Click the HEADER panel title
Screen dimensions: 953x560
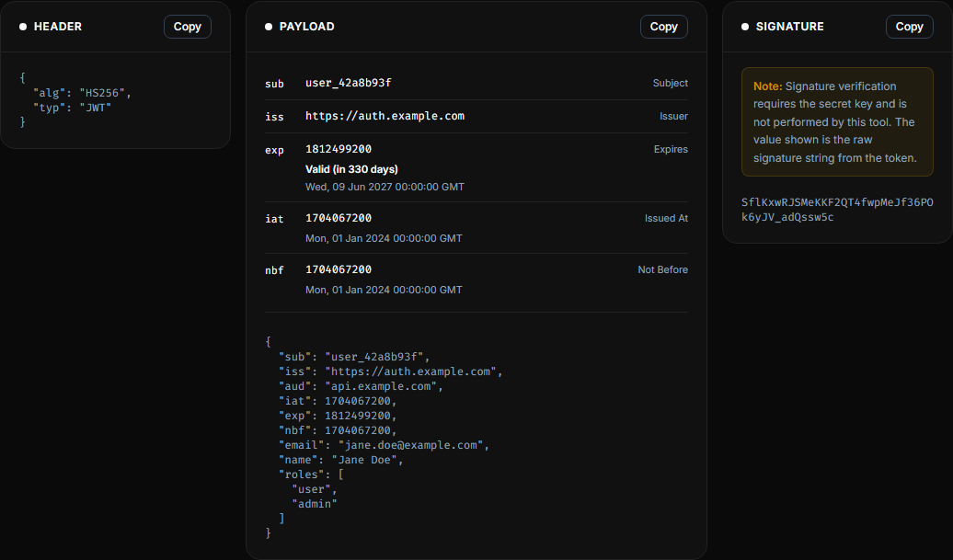58,27
